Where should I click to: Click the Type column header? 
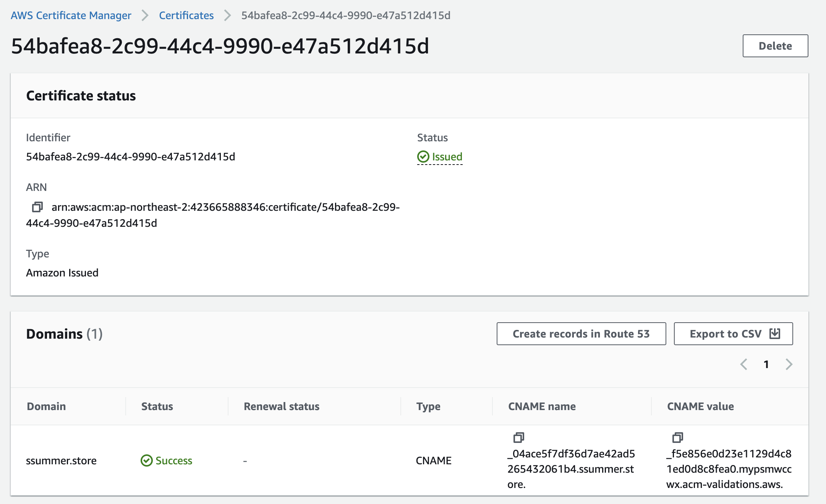tap(428, 406)
